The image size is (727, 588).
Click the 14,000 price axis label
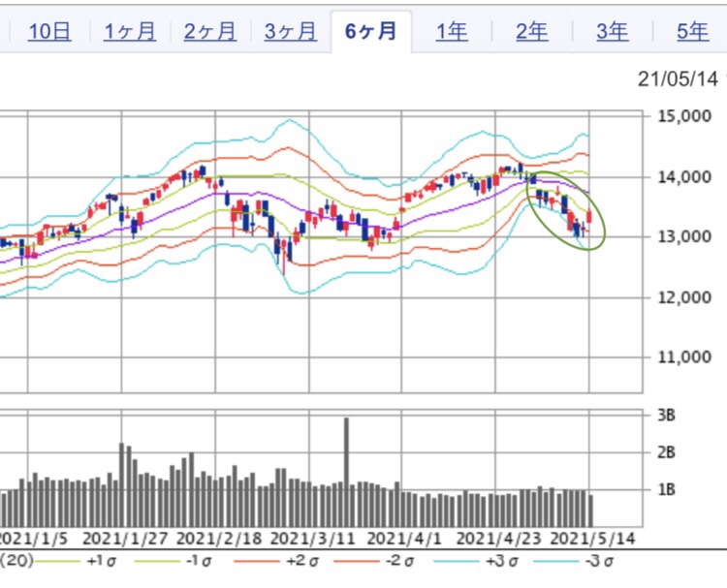(684, 176)
